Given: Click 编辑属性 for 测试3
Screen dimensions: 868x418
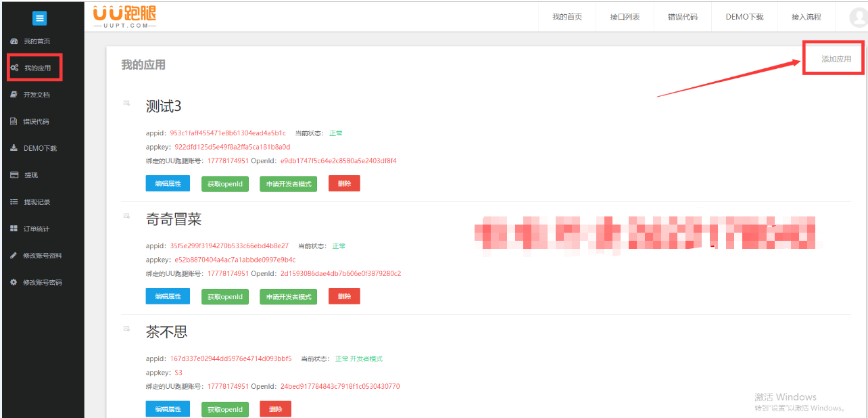Looking at the screenshot, I should point(168,183).
